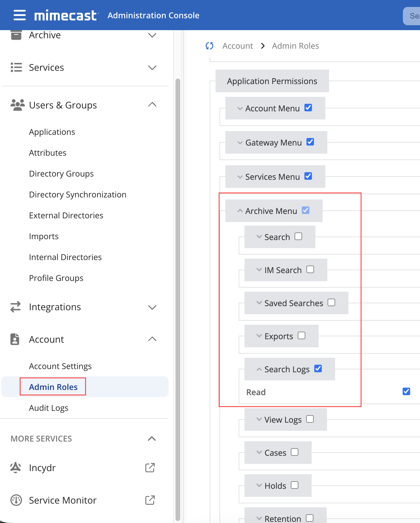This screenshot has height=523, width=420.
Task: Go to Profile Groups page
Action: coord(56,278)
